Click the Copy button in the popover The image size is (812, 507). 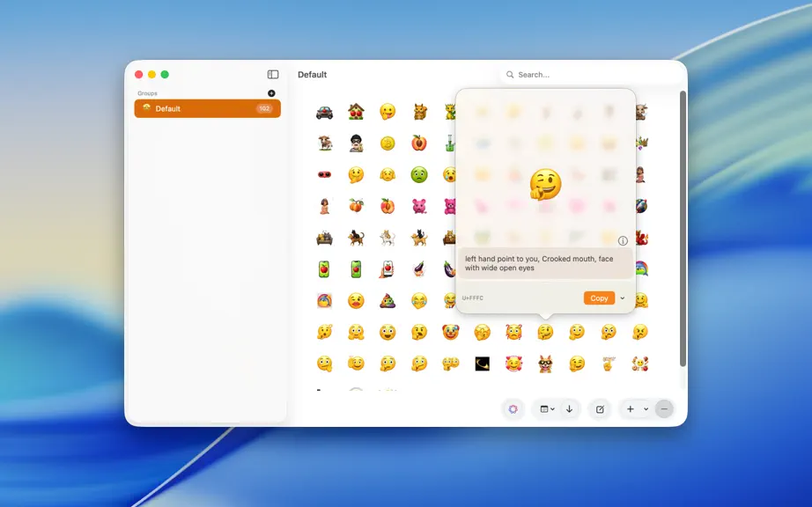599,298
